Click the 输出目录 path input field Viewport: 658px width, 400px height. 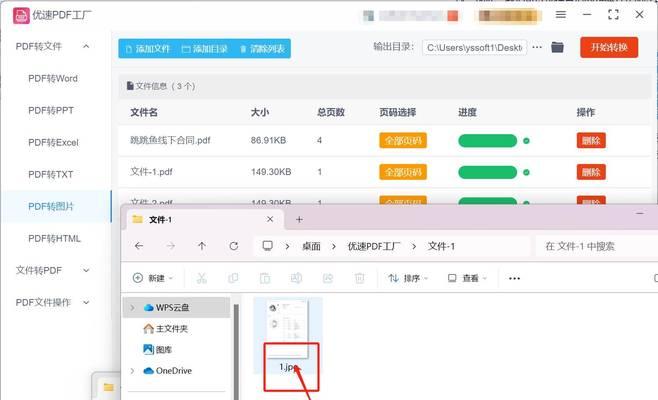[475, 48]
